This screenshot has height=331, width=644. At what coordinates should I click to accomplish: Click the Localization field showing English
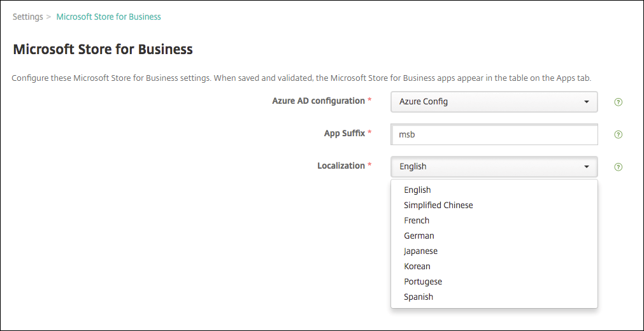[484, 167]
